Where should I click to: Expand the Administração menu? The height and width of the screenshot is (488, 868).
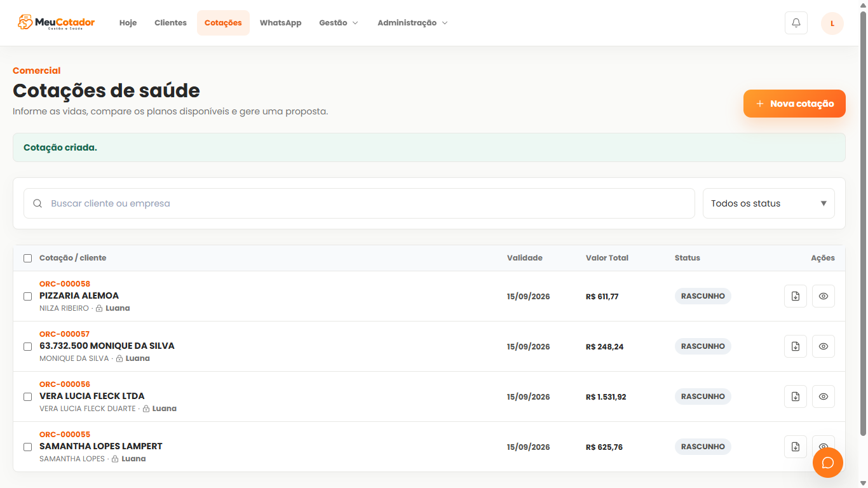tap(412, 23)
